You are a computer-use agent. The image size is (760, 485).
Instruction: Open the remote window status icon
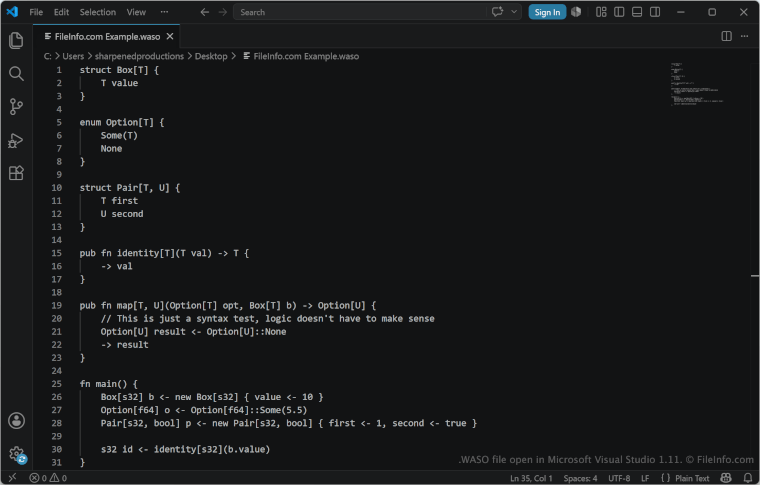pos(12,478)
